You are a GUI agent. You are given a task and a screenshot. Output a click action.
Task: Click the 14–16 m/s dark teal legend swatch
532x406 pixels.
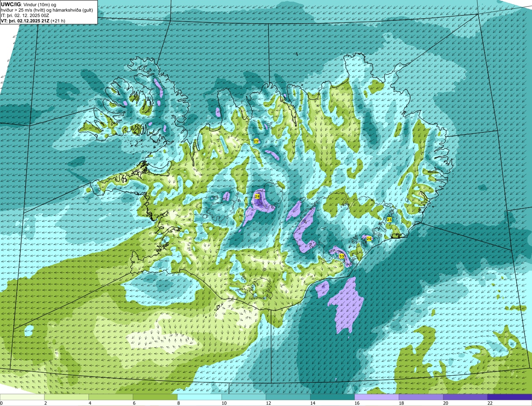coord(332,397)
